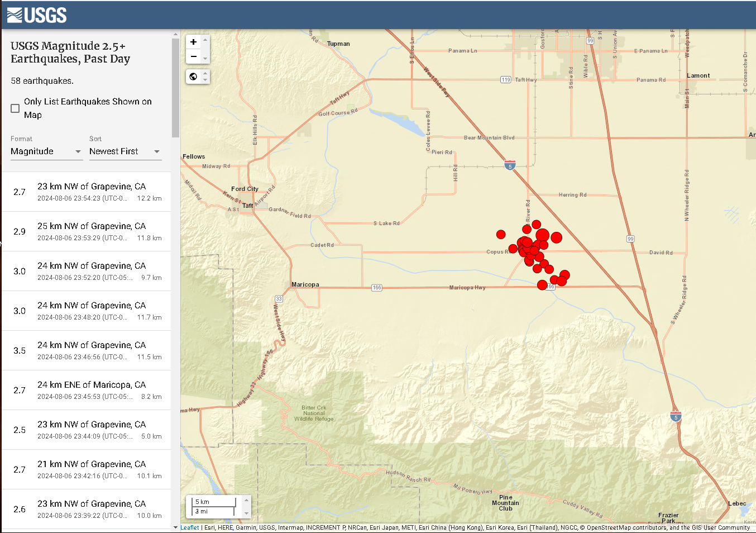Screen dimensions: 756x533
Task: Click up arrow next to scale bar
Action: tap(246, 499)
